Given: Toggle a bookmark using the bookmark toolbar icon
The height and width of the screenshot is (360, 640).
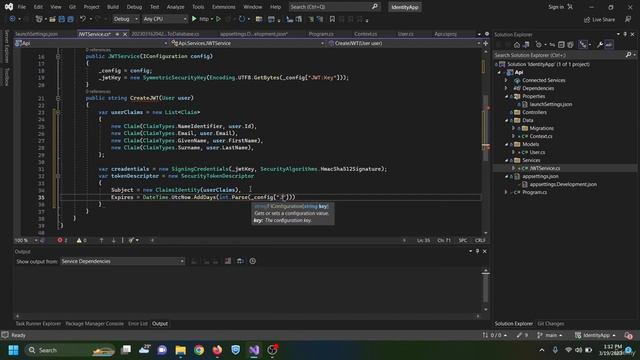Looking at the screenshot, I should (x=332, y=19).
